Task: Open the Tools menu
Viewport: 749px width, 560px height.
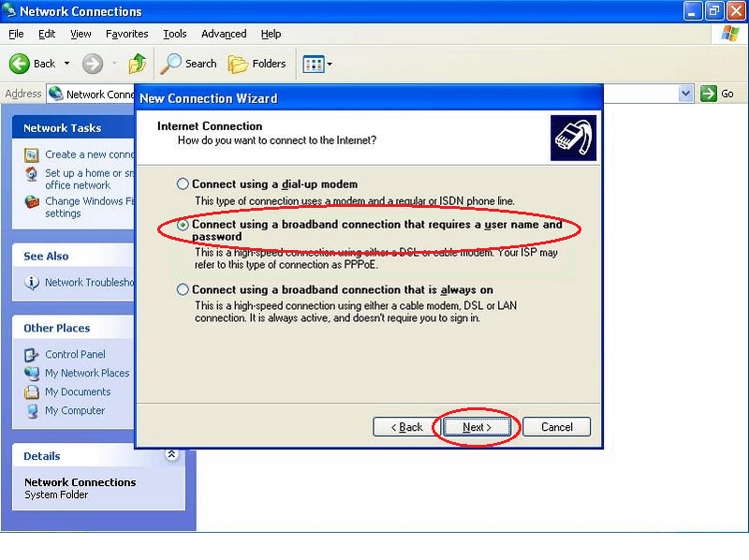Action: 174,34
